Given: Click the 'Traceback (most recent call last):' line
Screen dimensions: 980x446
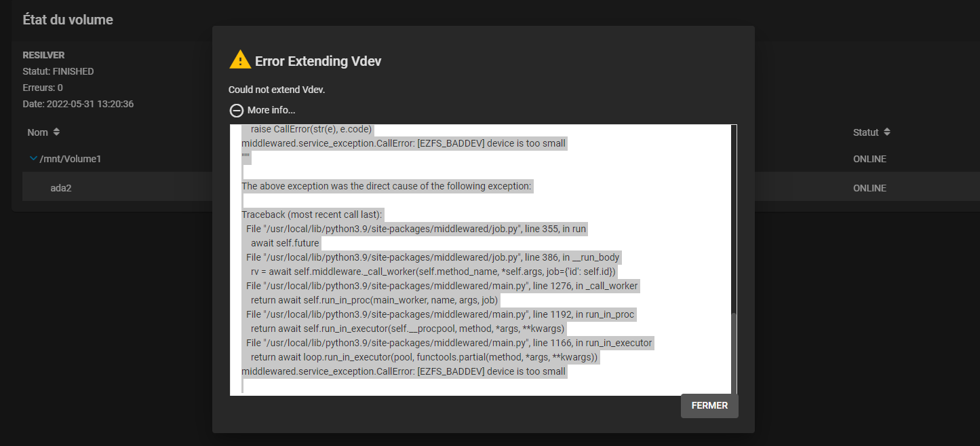Looking at the screenshot, I should pyautogui.click(x=312, y=215).
